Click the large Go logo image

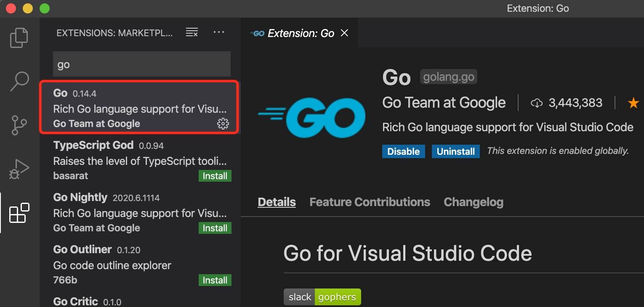pos(311,118)
